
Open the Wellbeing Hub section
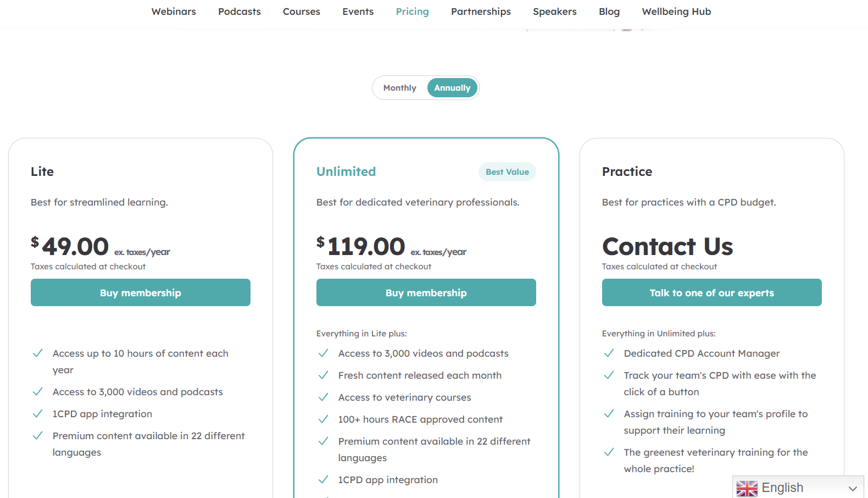point(676,11)
